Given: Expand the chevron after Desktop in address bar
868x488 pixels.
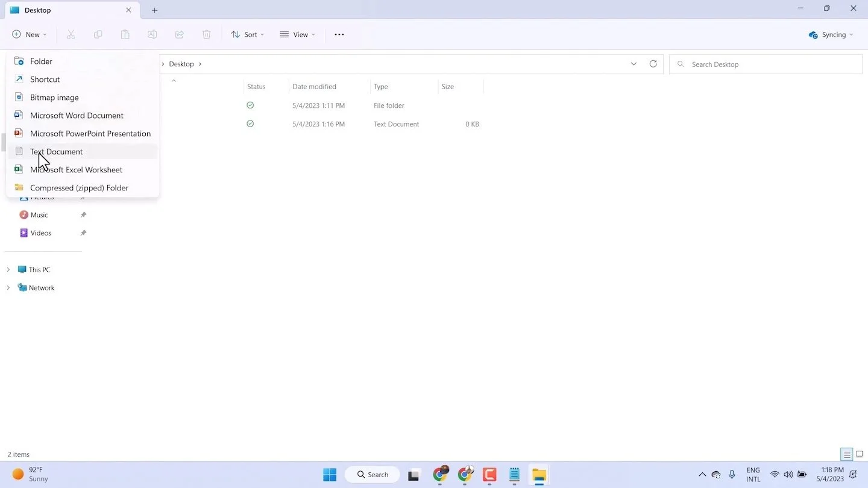Looking at the screenshot, I should coord(200,64).
